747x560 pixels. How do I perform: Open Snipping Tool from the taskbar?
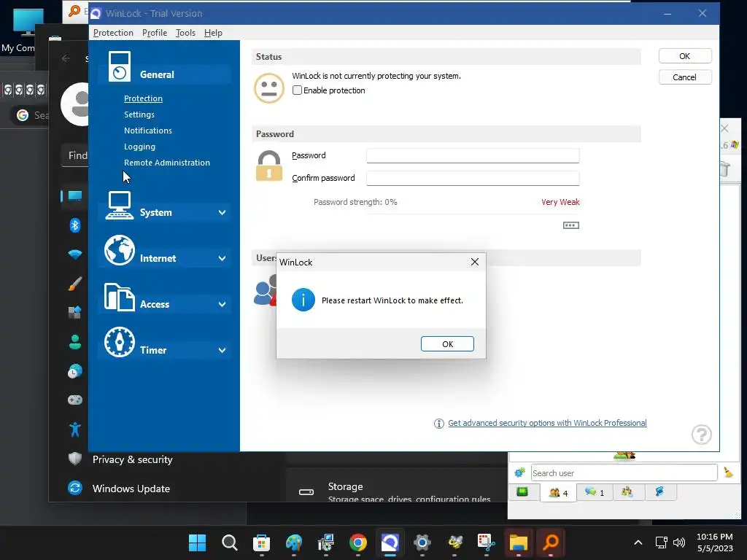pos(486,542)
